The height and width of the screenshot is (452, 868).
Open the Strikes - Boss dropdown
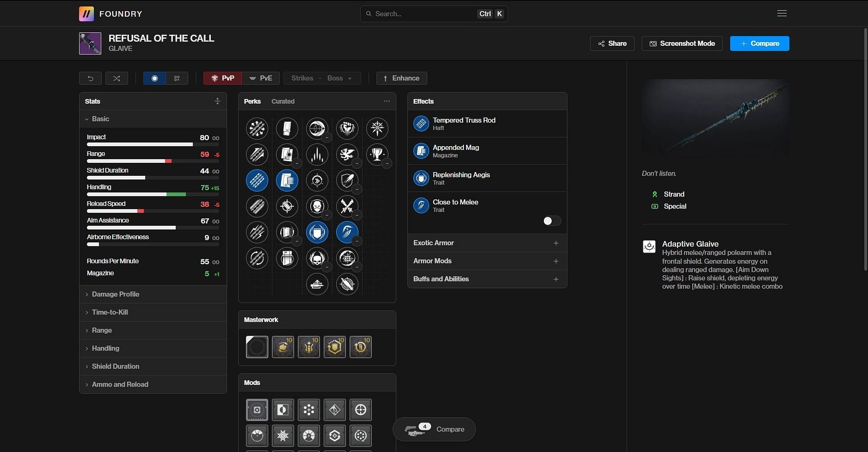point(322,78)
